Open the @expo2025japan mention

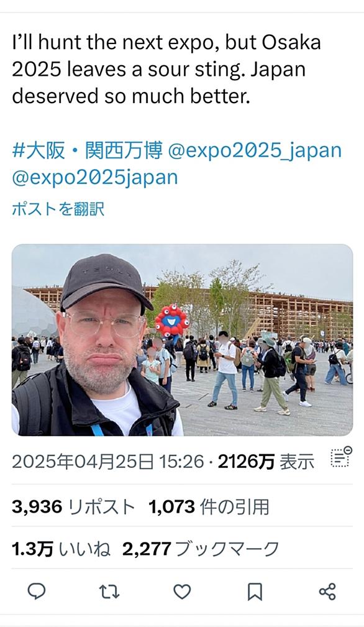coord(94,178)
